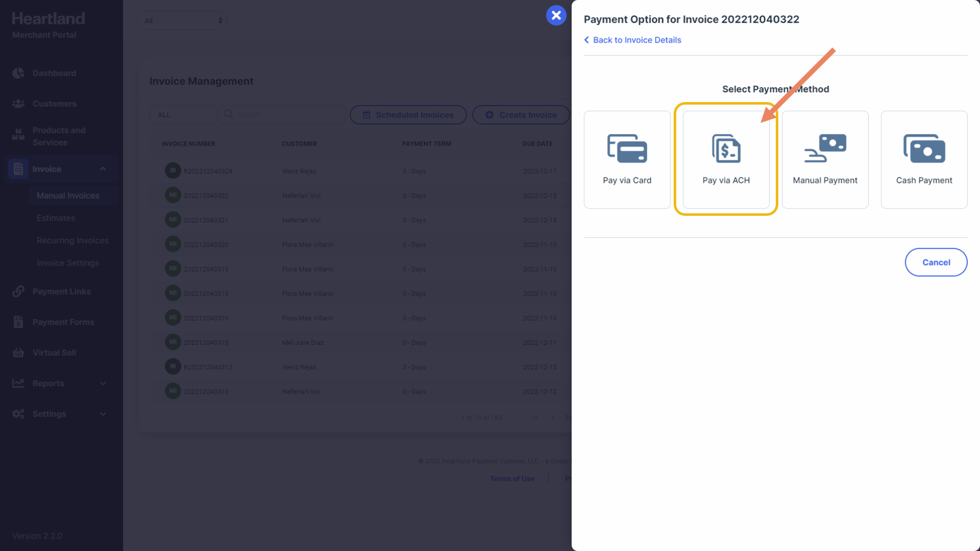
Task: Click the calendar icon on Scheduled Invoices
Action: point(366,115)
